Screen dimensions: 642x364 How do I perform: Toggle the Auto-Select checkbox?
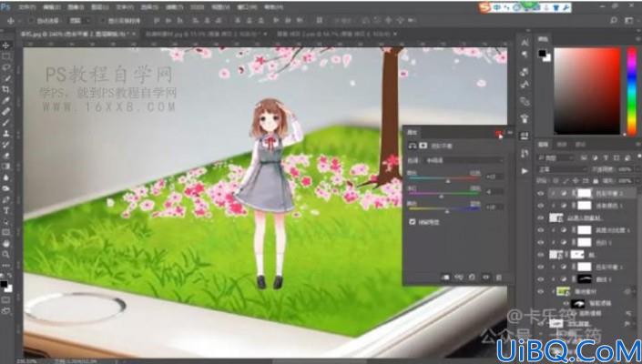click(x=32, y=20)
